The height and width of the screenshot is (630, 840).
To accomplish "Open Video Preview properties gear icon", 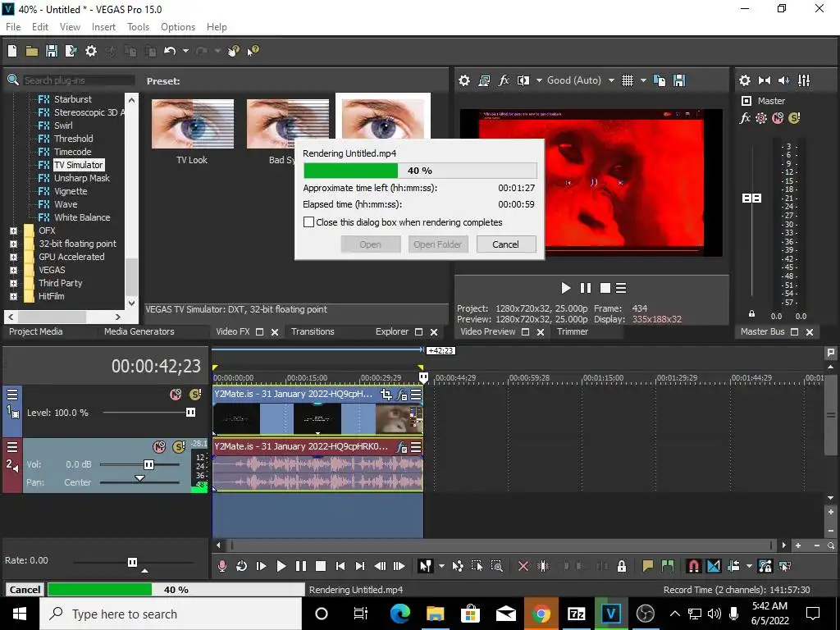I will pos(464,80).
